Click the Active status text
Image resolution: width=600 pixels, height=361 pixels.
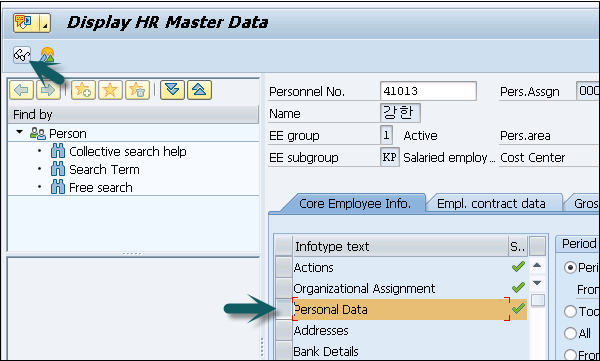click(420, 136)
